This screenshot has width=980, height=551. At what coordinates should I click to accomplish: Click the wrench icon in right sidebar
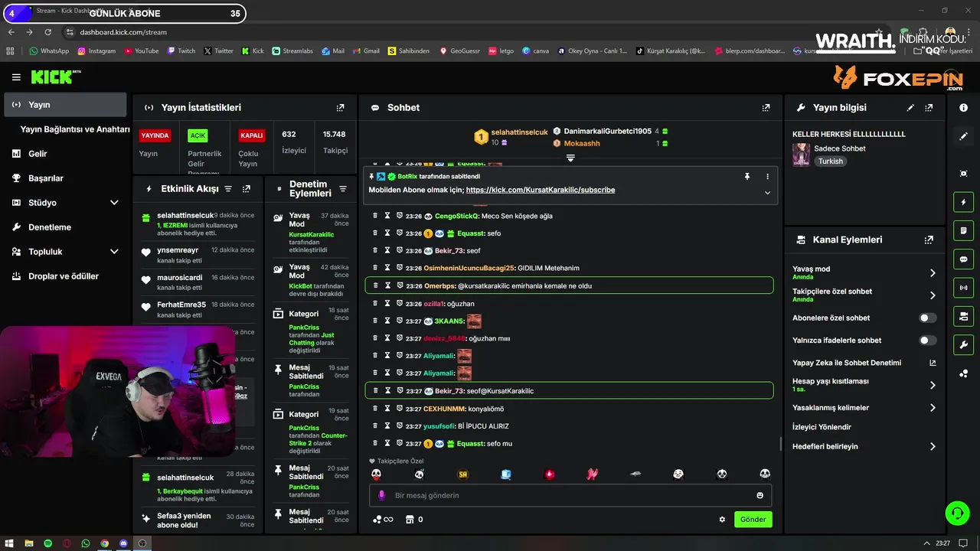tap(963, 344)
